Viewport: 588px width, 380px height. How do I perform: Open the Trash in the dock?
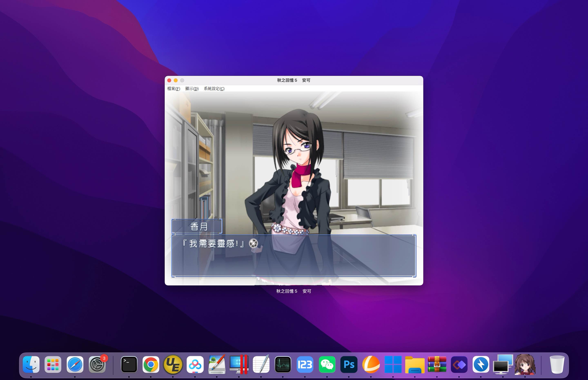click(x=557, y=364)
